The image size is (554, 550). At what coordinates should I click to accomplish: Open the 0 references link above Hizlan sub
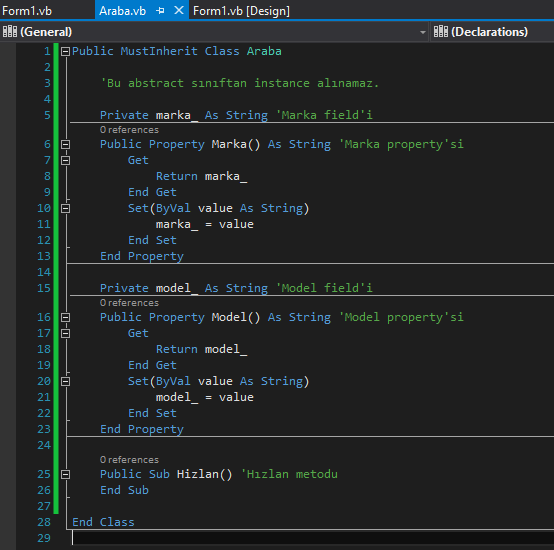[x=129, y=460]
